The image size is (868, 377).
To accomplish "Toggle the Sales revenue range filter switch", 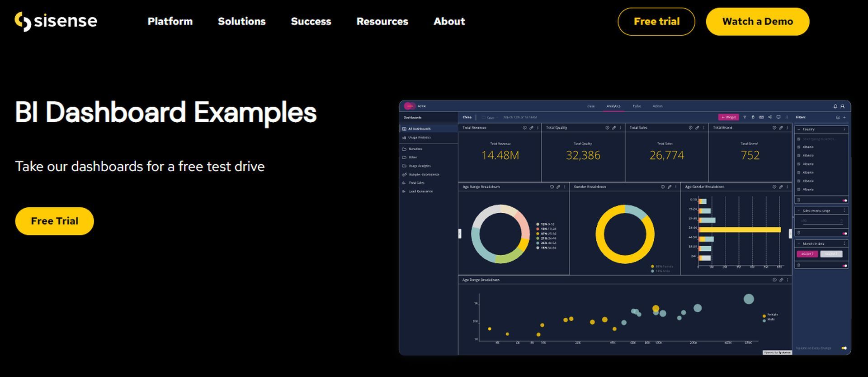I will [x=844, y=234].
